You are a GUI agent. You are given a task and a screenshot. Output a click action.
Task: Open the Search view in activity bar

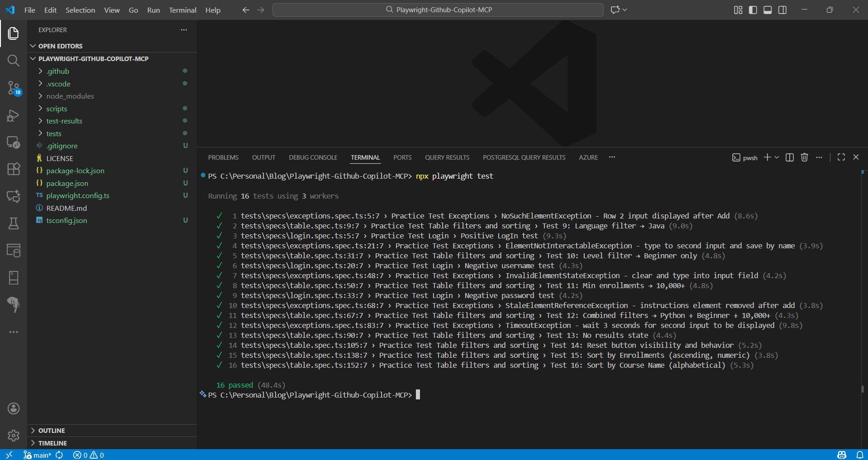point(14,60)
